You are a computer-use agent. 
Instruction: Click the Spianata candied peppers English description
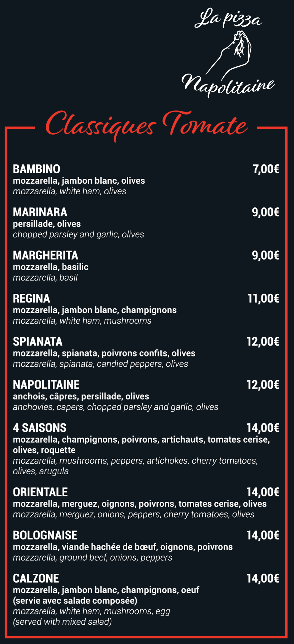[x=101, y=364]
